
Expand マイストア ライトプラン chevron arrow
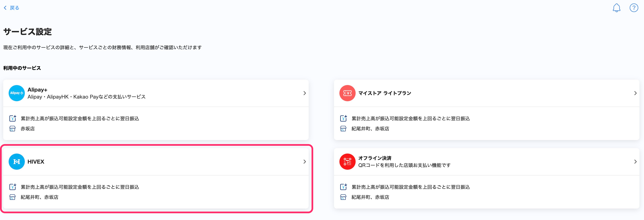[635, 93]
